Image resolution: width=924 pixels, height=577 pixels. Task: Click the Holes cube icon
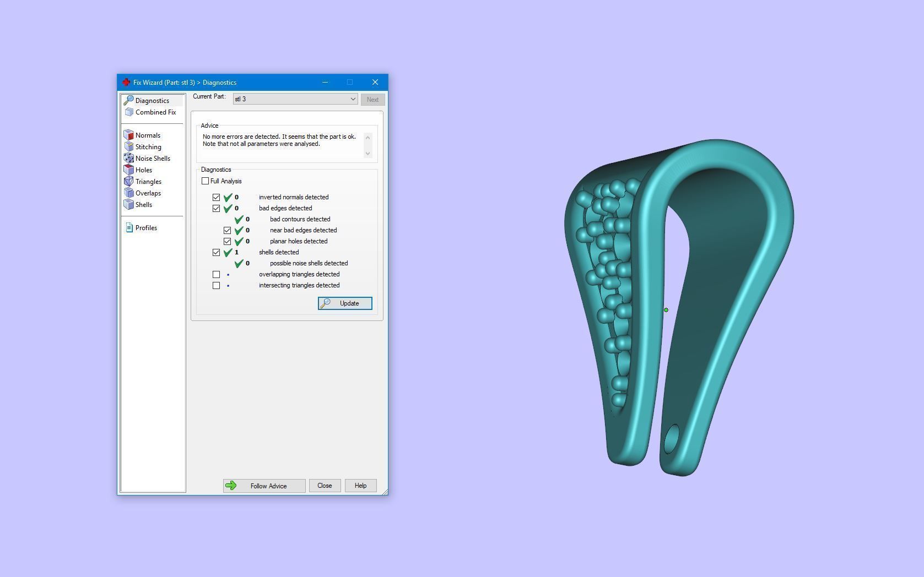pos(129,170)
